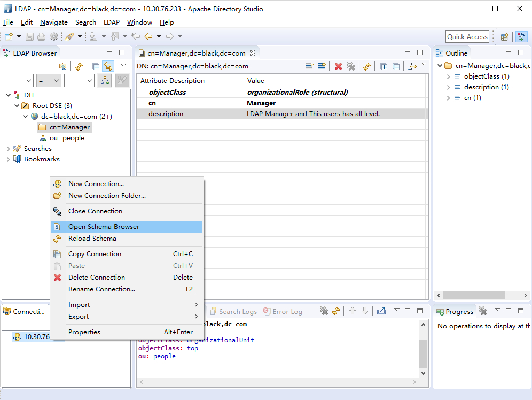Choose Copy Connection menu entry
This screenshot has width=532, height=400.
pyautogui.click(x=127, y=254)
